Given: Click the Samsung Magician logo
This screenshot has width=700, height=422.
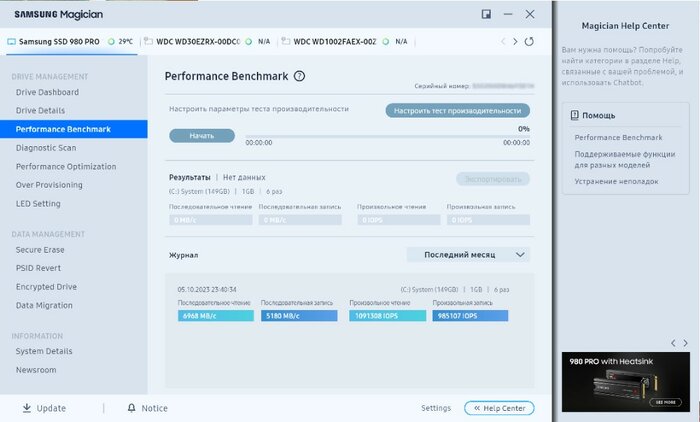Looking at the screenshot, I should [58, 14].
